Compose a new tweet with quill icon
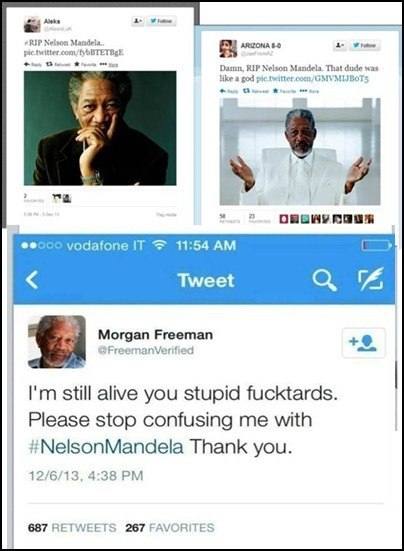This screenshot has width=404, height=551. [x=371, y=279]
